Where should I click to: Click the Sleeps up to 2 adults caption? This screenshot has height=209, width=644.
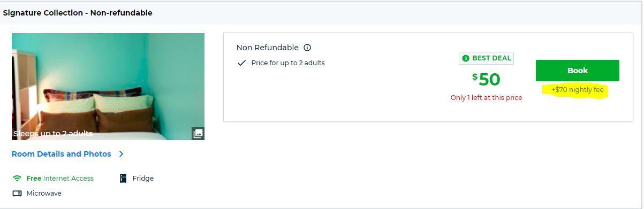[x=53, y=134]
